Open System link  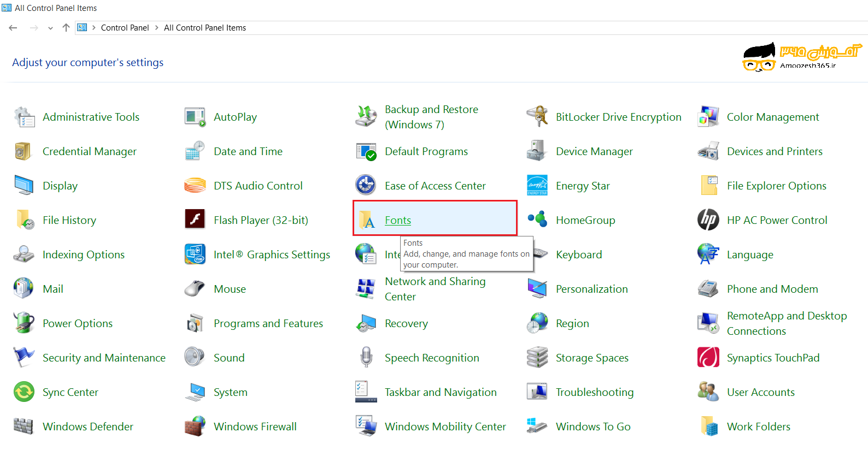click(x=231, y=392)
